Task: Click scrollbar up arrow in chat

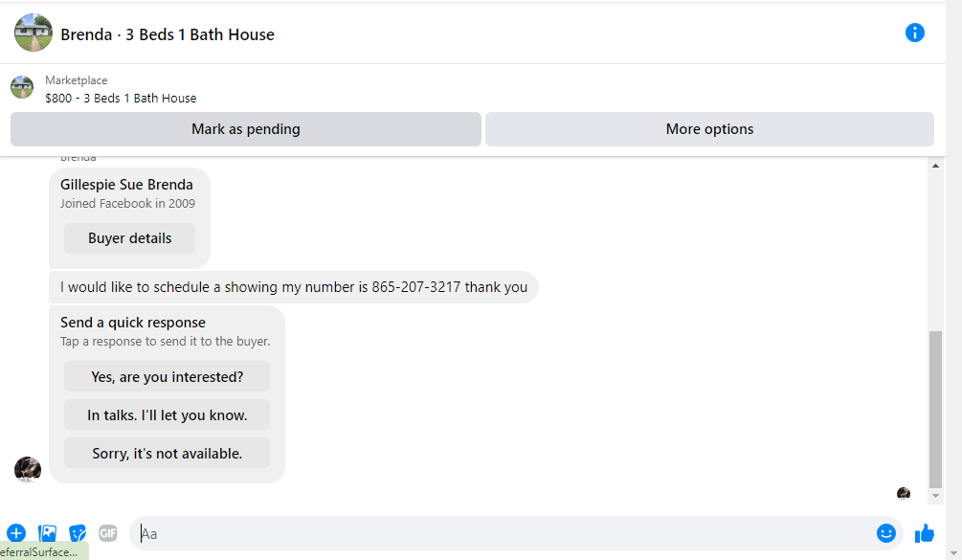Action: pos(935,166)
